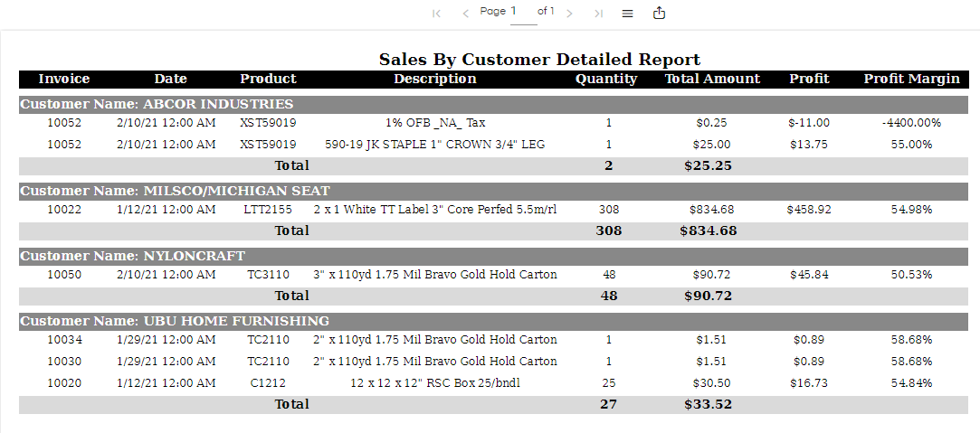Click the Date column header
Viewport: 980px width, 433px height.
pyautogui.click(x=170, y=79)
